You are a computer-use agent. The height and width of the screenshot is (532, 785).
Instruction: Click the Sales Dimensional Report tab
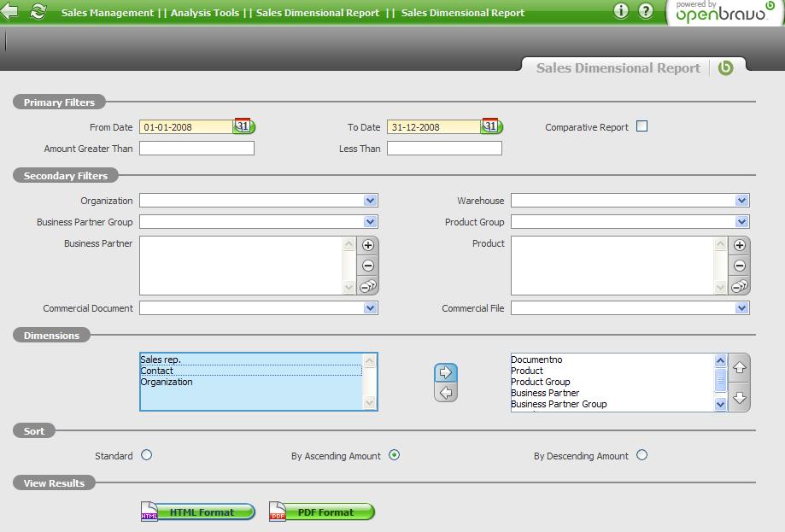click(618, 68)
